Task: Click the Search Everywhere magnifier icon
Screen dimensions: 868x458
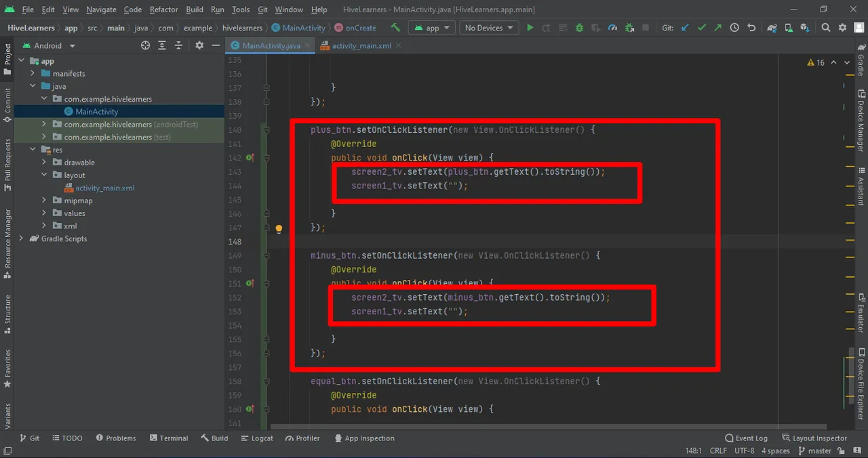Action: (x=825, y=28)
